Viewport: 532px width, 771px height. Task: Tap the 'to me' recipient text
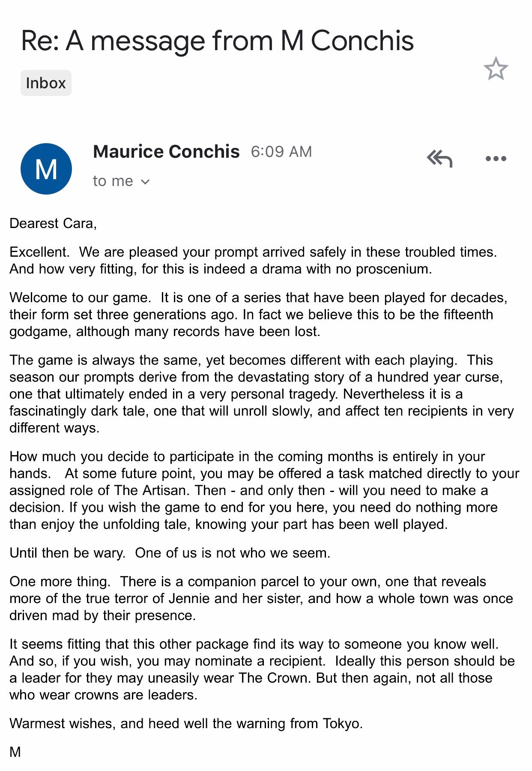pyautogui.click(x=113, y=181)
